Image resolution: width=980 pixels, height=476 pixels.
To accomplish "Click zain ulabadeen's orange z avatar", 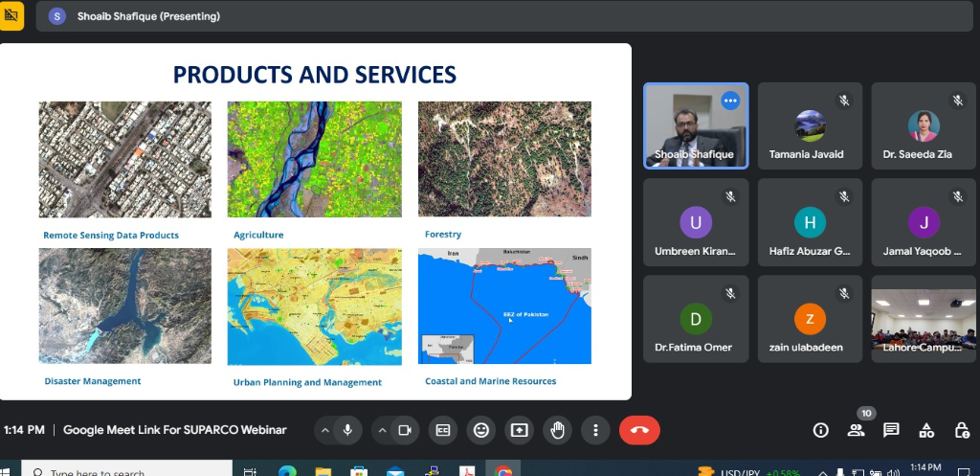I will point(810,319).
